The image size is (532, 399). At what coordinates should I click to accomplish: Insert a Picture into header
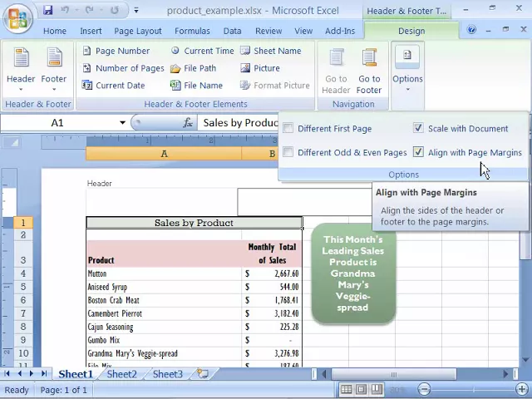[260, 68]
